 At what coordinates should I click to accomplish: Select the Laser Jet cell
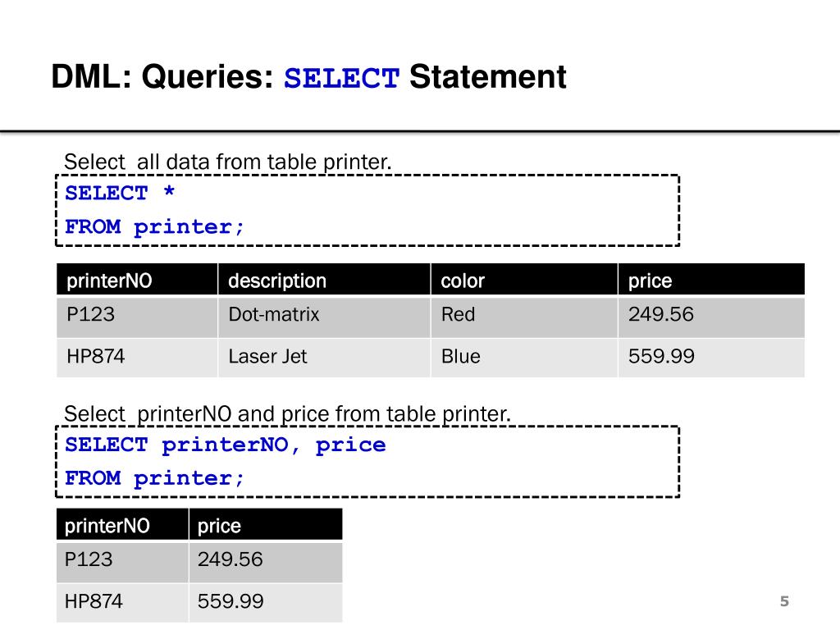point(324,358)
